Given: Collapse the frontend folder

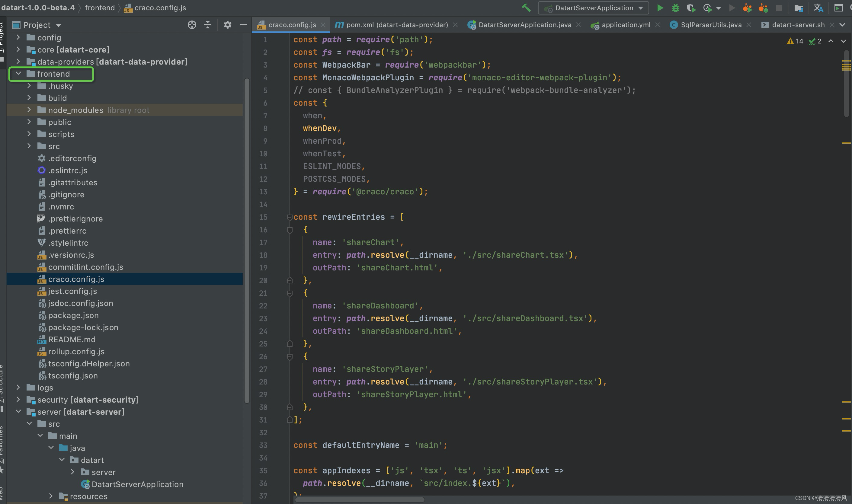Looking at the screenshot, I should tap(18, 73).
